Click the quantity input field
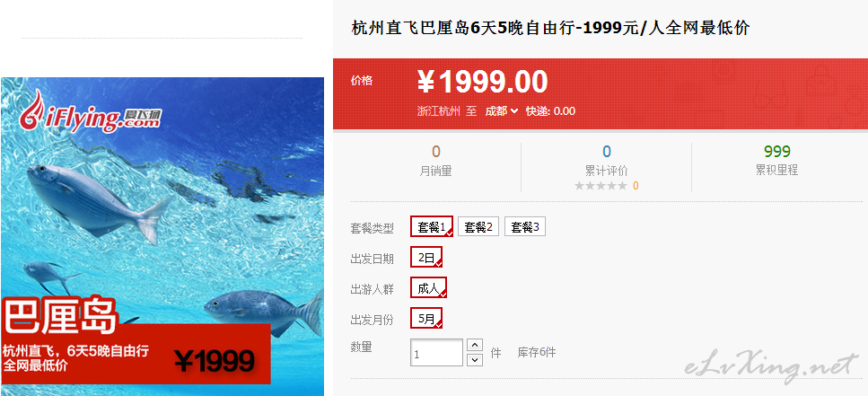868x396 pixels. (436, 353)
